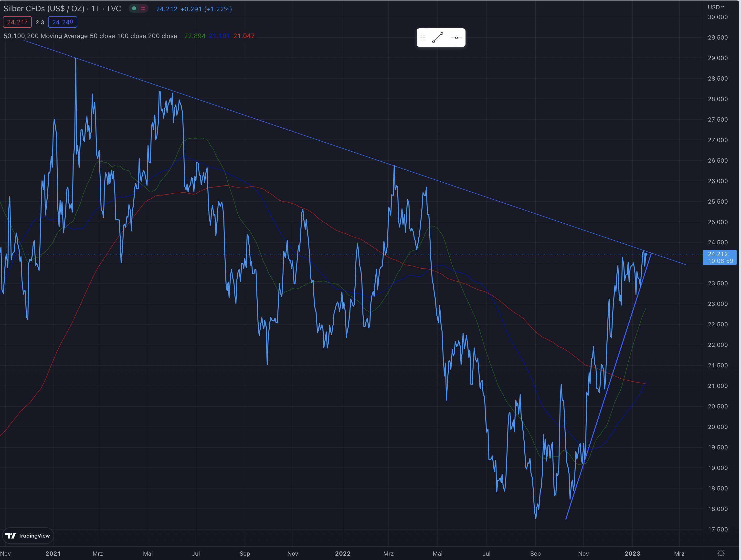The width and height of the screenshot is (741, 560).
Task: Select the trend line drawing tool
Action: [437, 38]
